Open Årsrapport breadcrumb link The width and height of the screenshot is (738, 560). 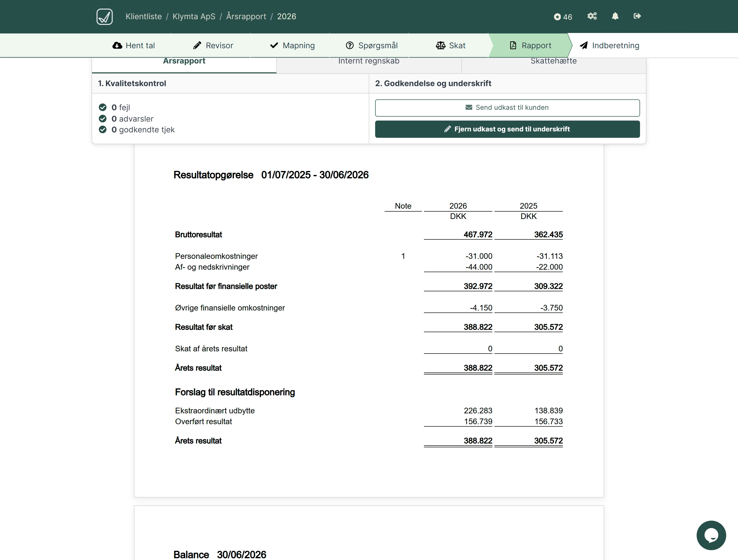246,16
